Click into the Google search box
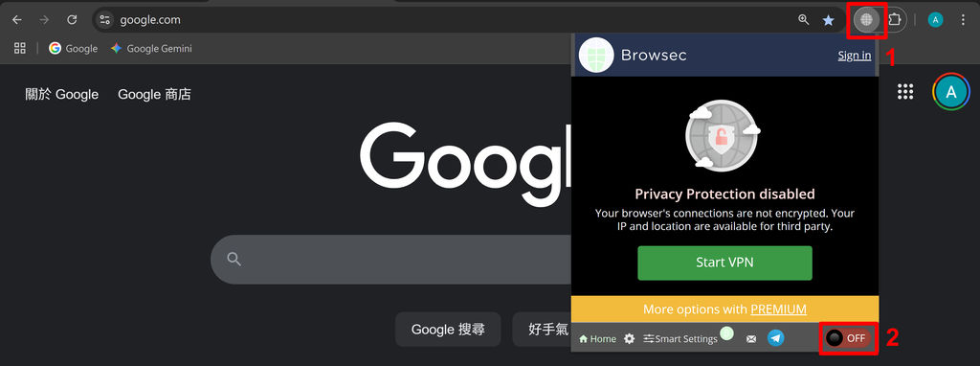This screenshot has height=366, width=980. pyautogui.click(x=390, y=259)
